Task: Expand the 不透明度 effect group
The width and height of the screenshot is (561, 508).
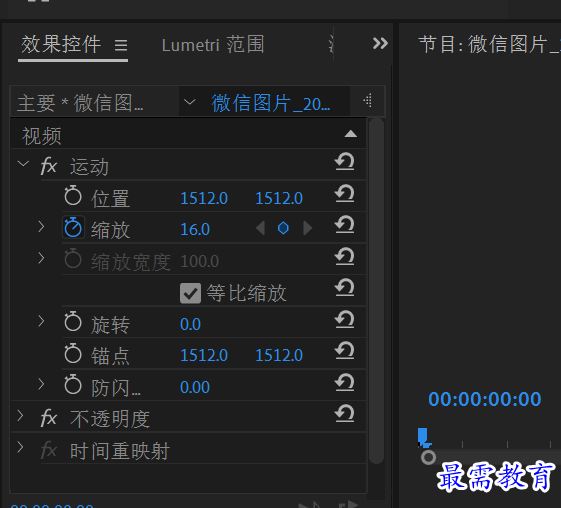Action: point(20,416)
